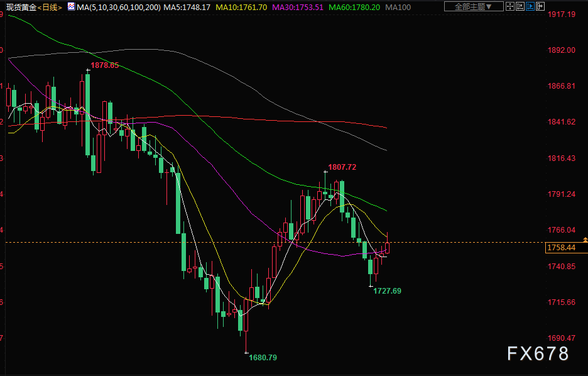This screenshot has width=588, height=376.
Task: Select the 日线 period label
Action: point(50,8)
